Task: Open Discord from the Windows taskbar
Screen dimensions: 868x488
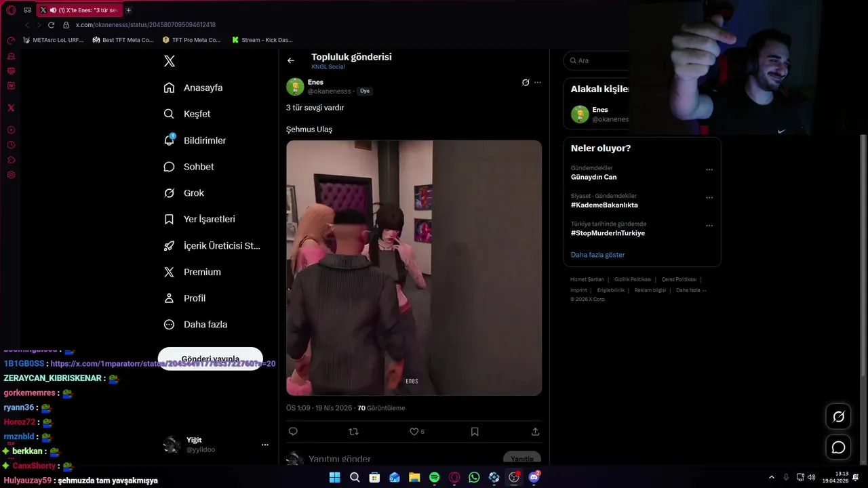Action: click(x=534, y=477)
